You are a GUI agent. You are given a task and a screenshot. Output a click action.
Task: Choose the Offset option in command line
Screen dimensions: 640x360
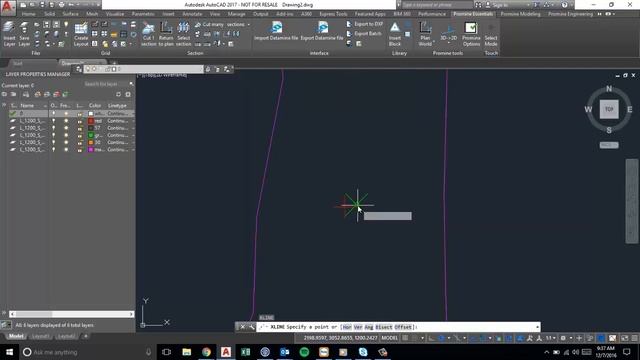(403, 327)
